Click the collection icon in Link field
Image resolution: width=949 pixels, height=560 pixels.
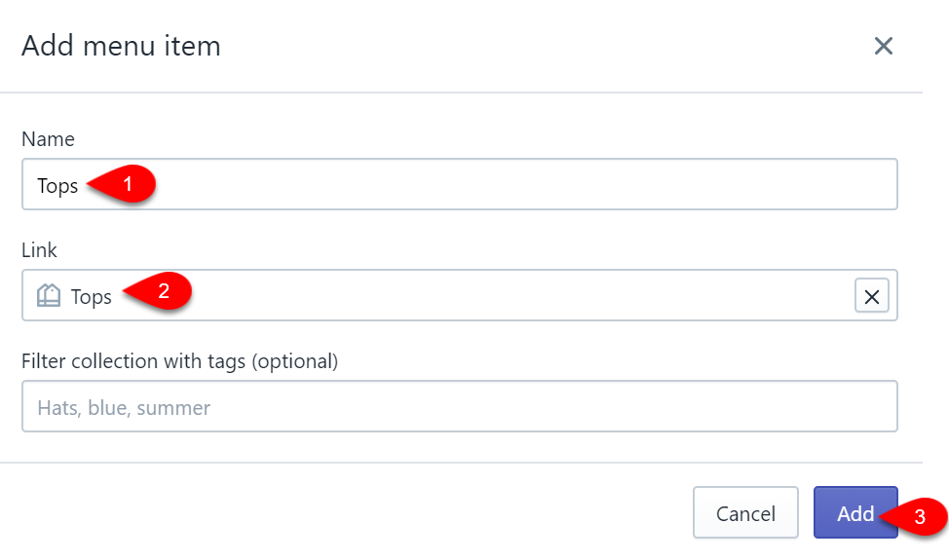49,296
